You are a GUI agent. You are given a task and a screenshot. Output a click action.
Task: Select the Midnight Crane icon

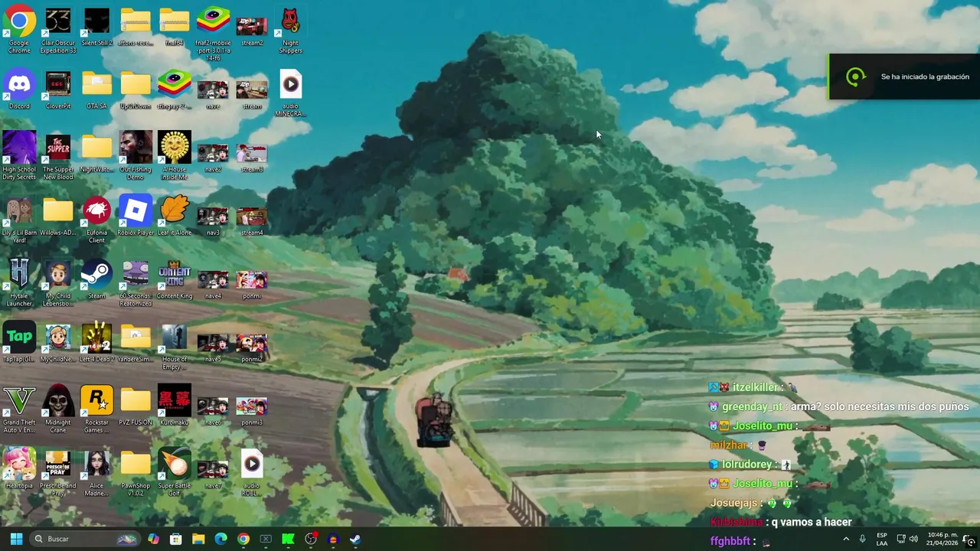pos(58,409)
